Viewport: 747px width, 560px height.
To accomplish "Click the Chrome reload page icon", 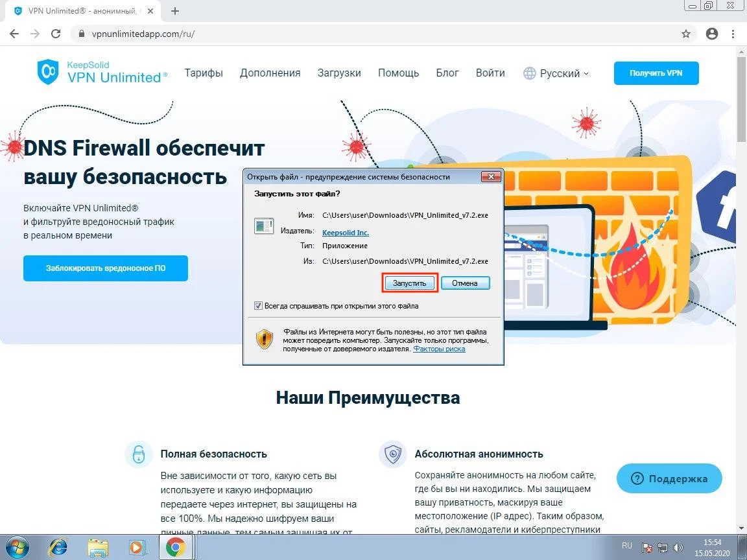I will [56, 34].
